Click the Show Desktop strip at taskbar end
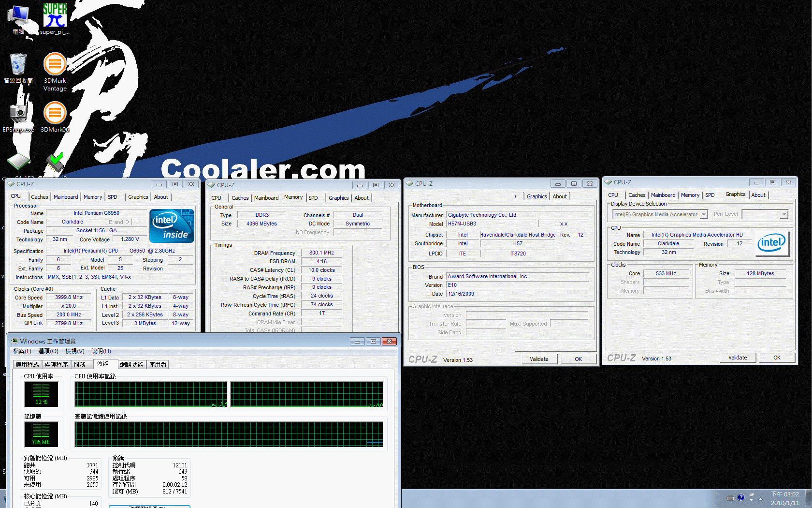 pyautogui.click(x=808, y=498)
